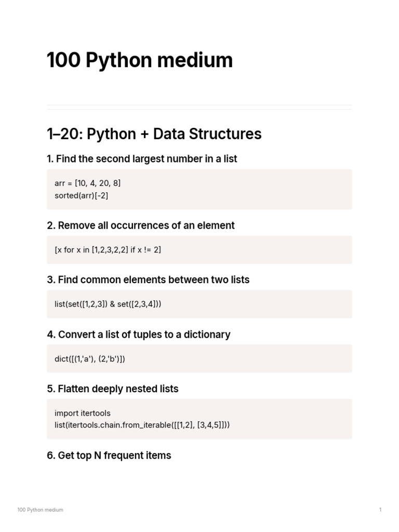Click the footer text '100 Python medium'

(40, 510)
